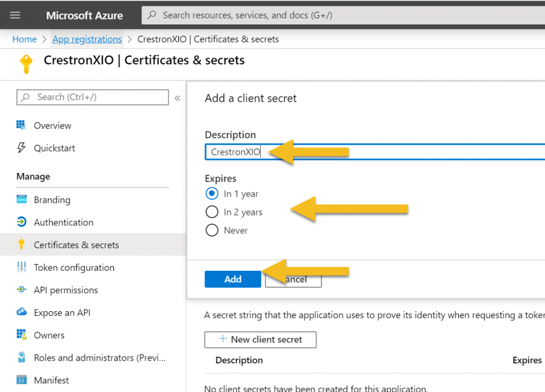Viewport: 545px width, 392px height.
Task: Click the Owners icon in sidebar
Action: click(x=21, y=335)
